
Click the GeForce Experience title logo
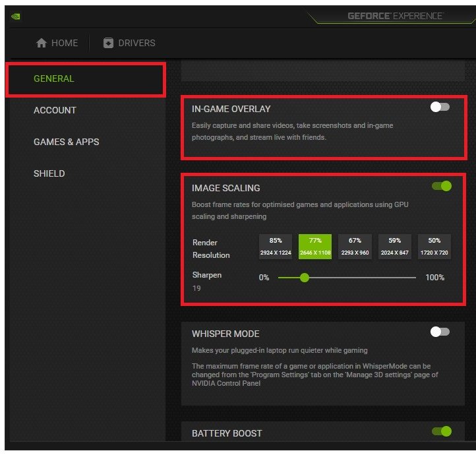[x=396, y=16]
